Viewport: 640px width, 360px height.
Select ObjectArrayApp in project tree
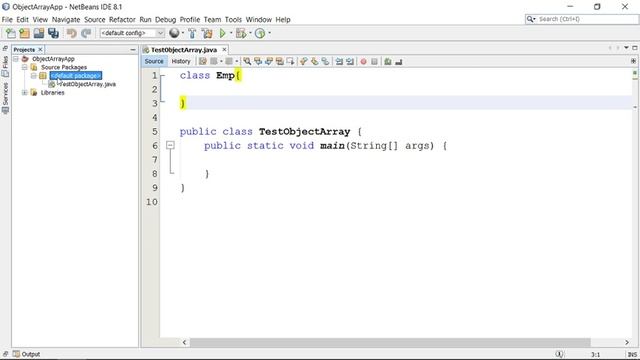point(53,59)
